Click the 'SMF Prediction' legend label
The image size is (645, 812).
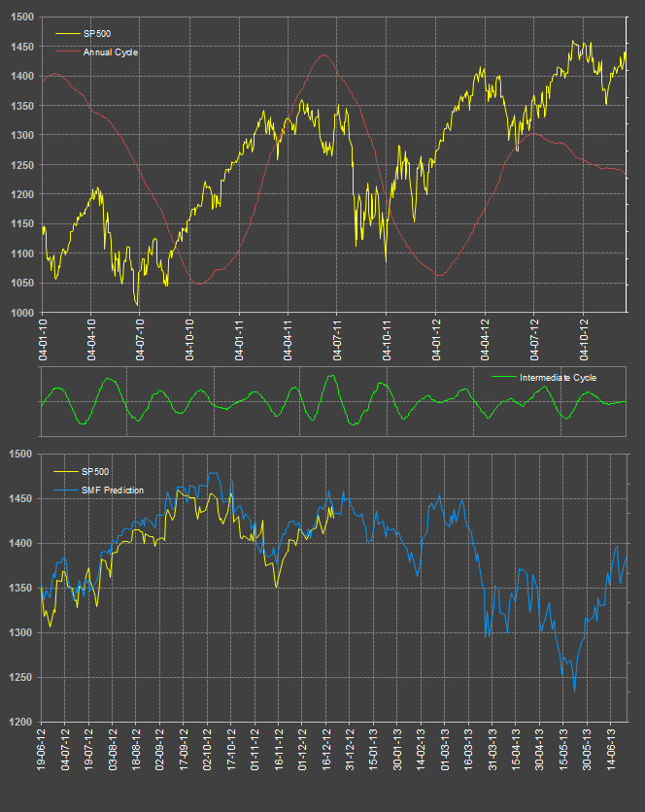pos(113,490)
